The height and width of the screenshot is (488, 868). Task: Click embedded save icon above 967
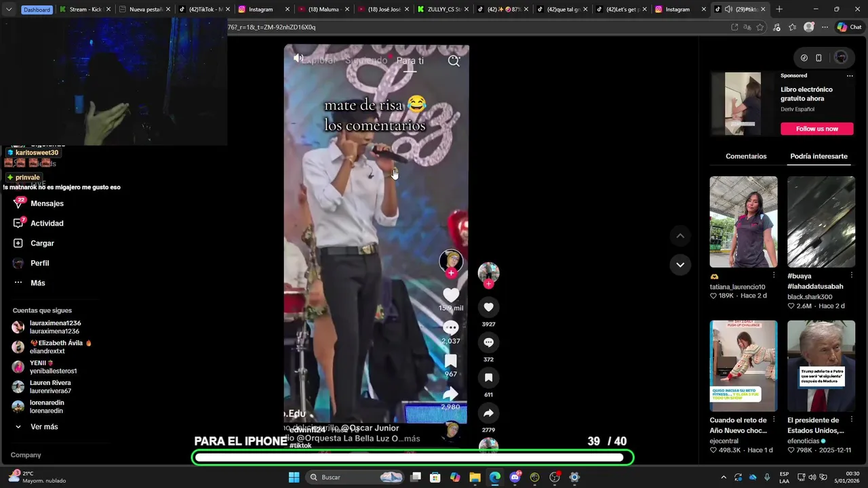[451, 361]
